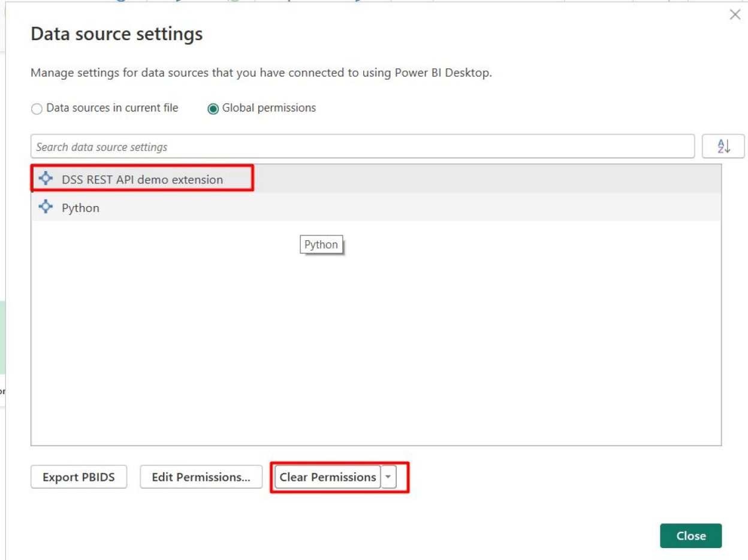The width and height of the screenshot is (748, 560).
Task: Click the DSS REST API connector icon
Action: [x=47, y=179]
